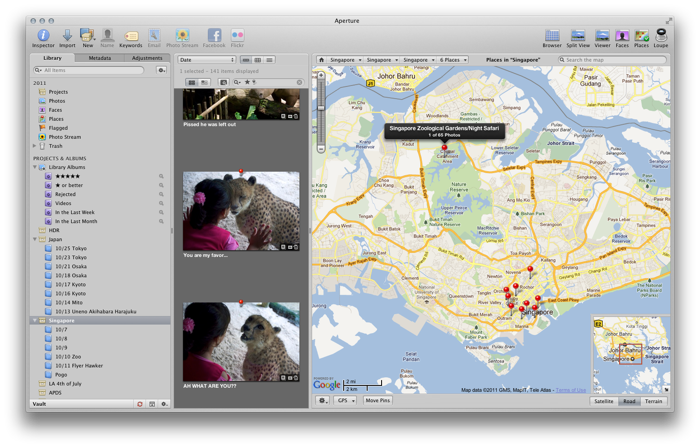The image size is (700, 448).
Task: Open the GPS dropdown menu
Action: pos(346,401)
